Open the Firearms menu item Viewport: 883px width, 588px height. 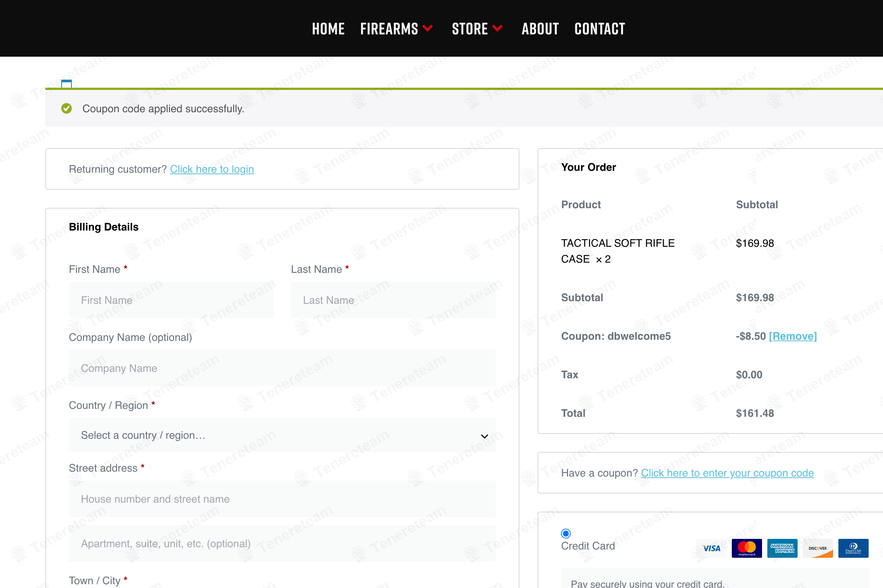point(389,29)
